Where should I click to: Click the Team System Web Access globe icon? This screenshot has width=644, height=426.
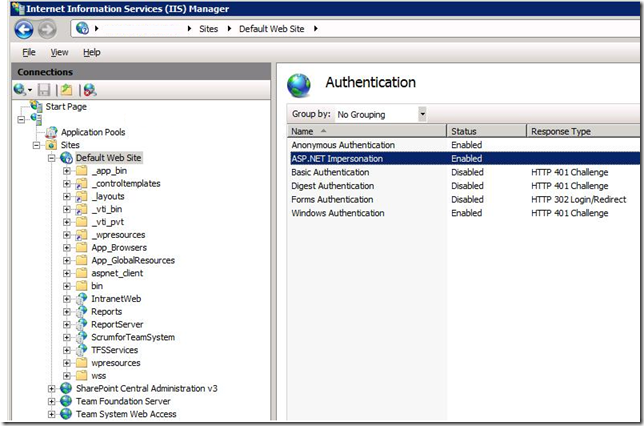pyautogui.click(x=66, y=414)
